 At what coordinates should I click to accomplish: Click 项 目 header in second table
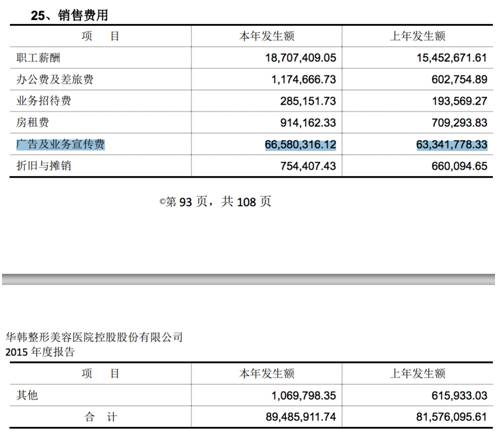[100, 374]
